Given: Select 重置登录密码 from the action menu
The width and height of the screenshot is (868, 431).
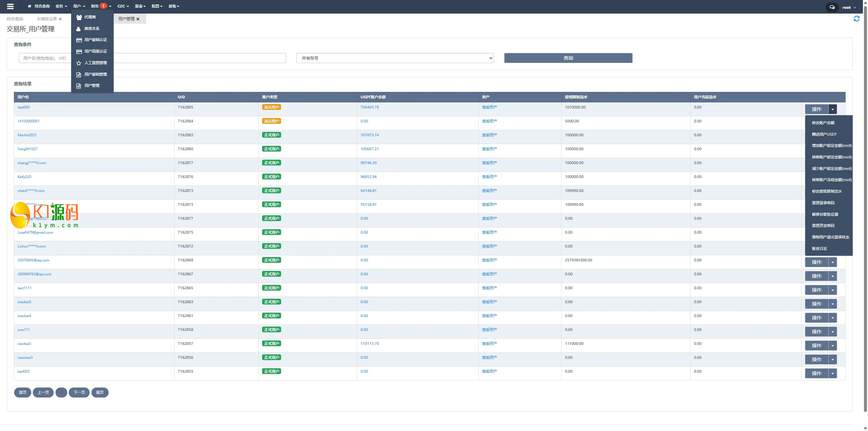Looking at the screenshot, I should 823,203.
